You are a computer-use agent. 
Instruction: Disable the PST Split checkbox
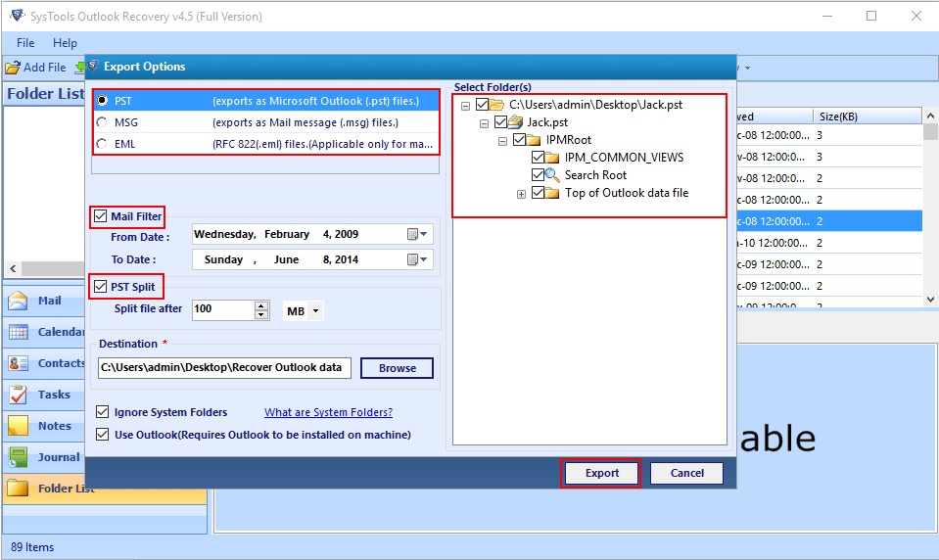[100, 287]
